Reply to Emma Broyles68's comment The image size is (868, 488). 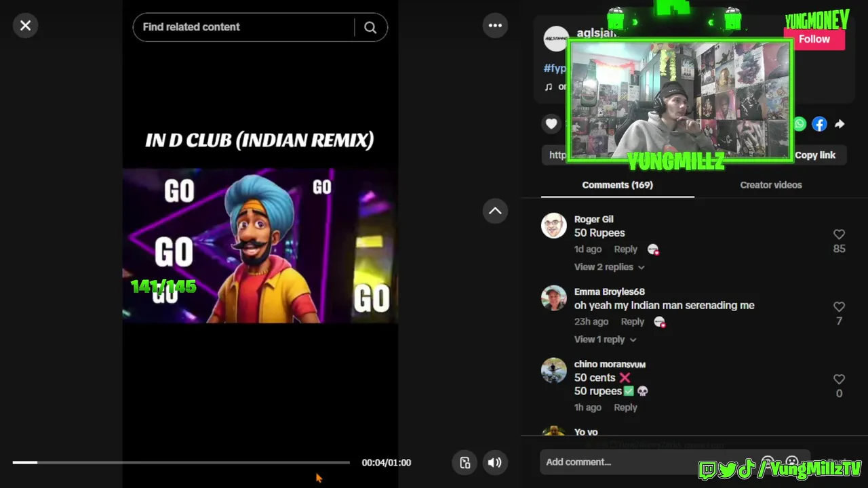tap(632, 322)
